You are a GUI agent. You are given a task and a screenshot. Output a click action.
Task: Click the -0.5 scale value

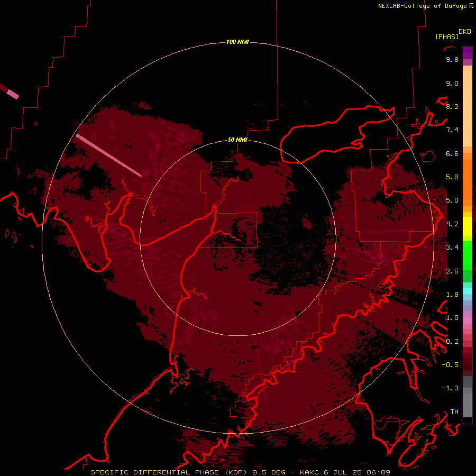coord(450,365)
